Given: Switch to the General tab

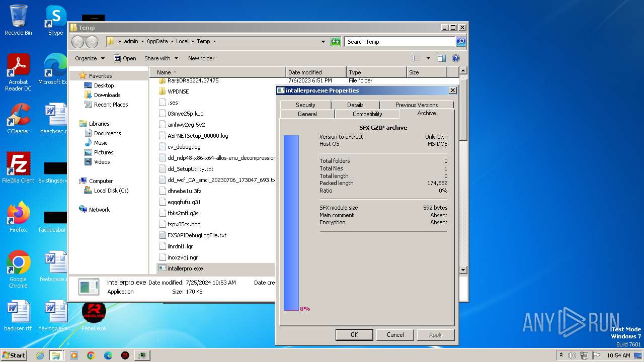Looking at the screenshot, I should [x=307, y=114].
